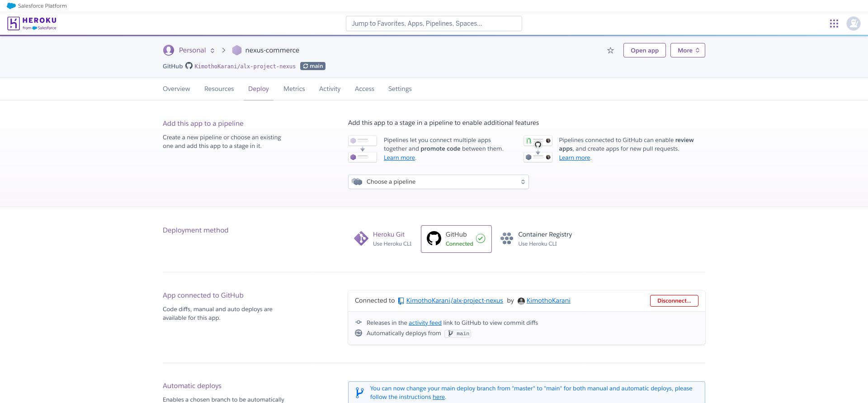Image resolution: width=868 pixels, height=403 pixels.
Task: Click the Open app button
Action: tap(645, 50)
